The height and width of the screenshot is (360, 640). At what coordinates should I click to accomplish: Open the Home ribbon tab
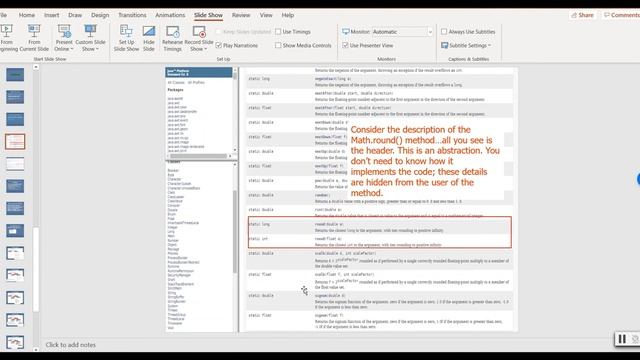coord(27,15)
